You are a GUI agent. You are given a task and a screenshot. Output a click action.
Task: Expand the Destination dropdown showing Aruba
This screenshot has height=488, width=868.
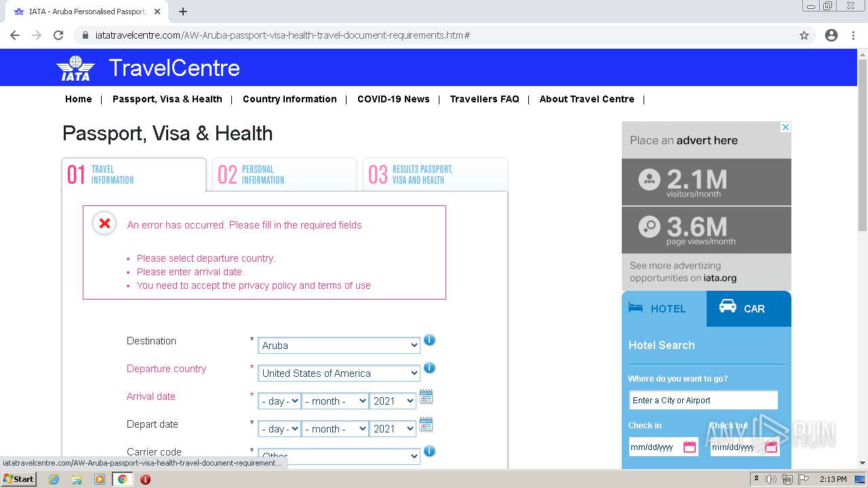[339, 345]
